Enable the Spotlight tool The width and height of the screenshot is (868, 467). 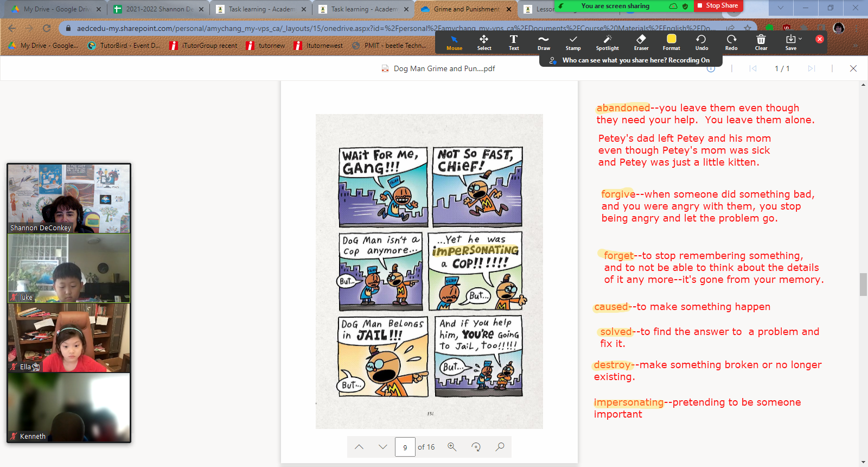click(607, 42)
